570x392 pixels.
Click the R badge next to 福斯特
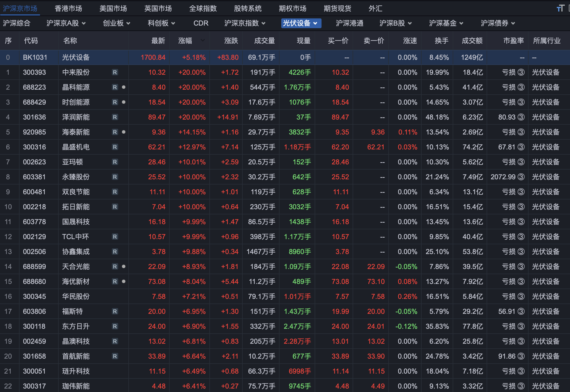tap(115, 312)
